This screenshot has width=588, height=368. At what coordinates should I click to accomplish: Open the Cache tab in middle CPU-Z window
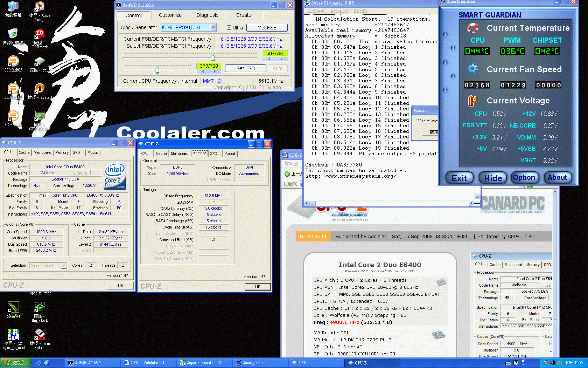[x=161, y=154]
